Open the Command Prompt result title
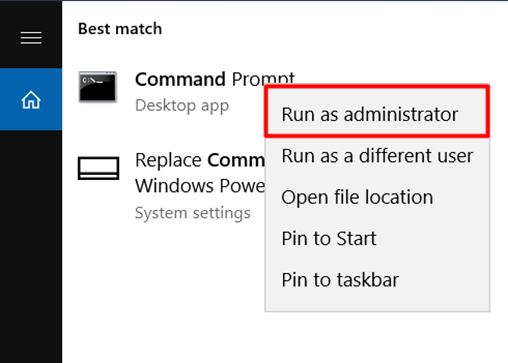 215,79
